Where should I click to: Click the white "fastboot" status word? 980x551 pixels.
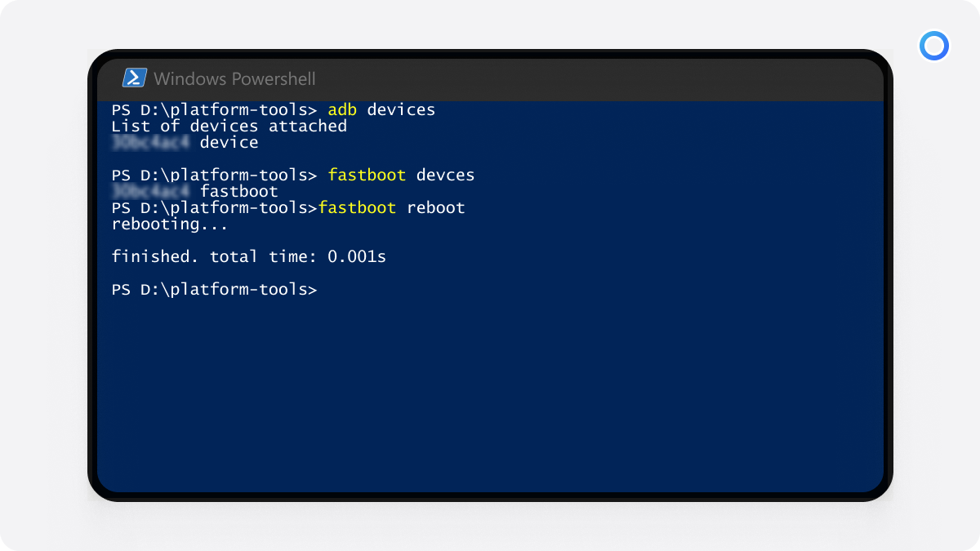(238, 192)
